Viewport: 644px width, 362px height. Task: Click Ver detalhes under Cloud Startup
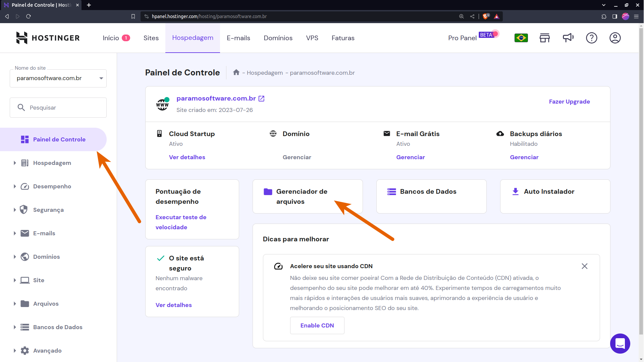[x=187, y=157]
